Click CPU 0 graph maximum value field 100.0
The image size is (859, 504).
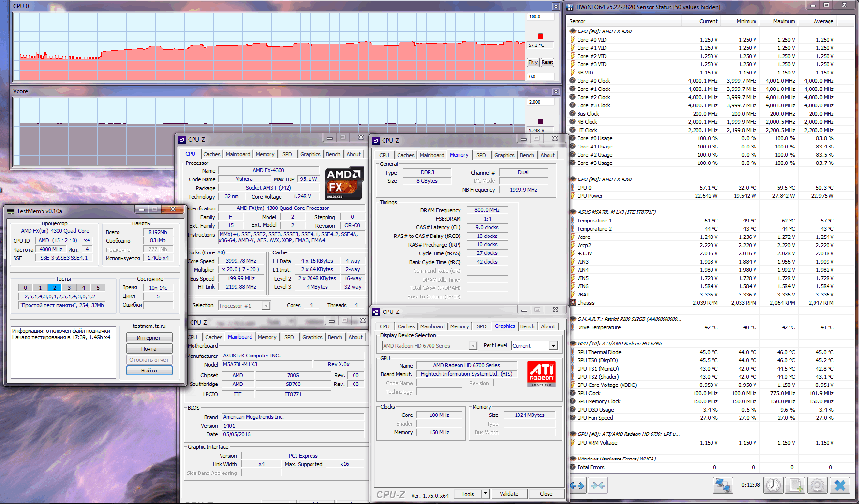[540, 17]
